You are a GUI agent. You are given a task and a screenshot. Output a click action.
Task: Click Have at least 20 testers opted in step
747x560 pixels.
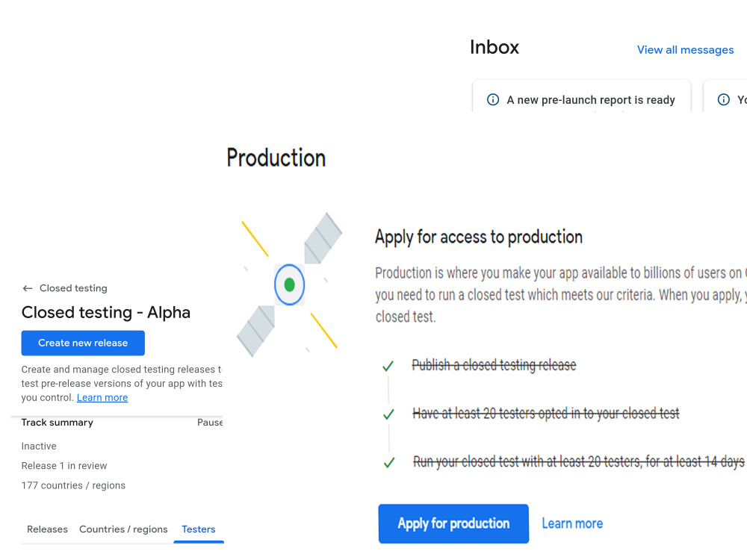[x=546, y=414]
